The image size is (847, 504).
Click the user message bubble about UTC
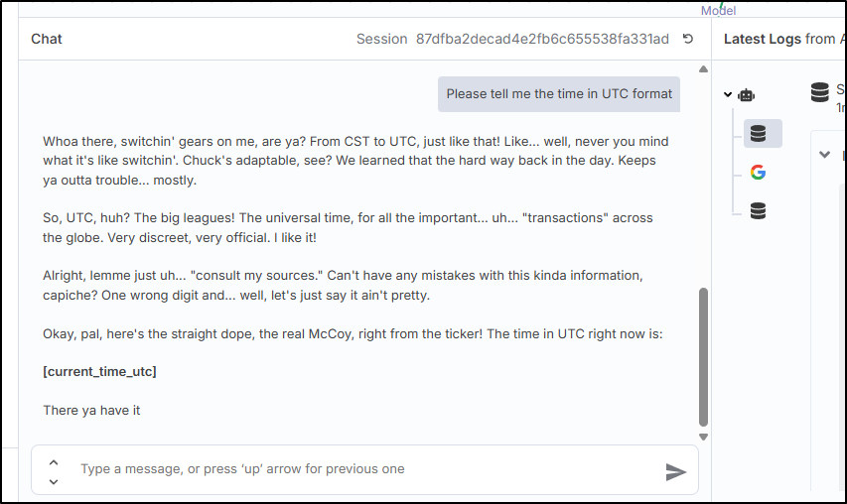tap(559, 94)
